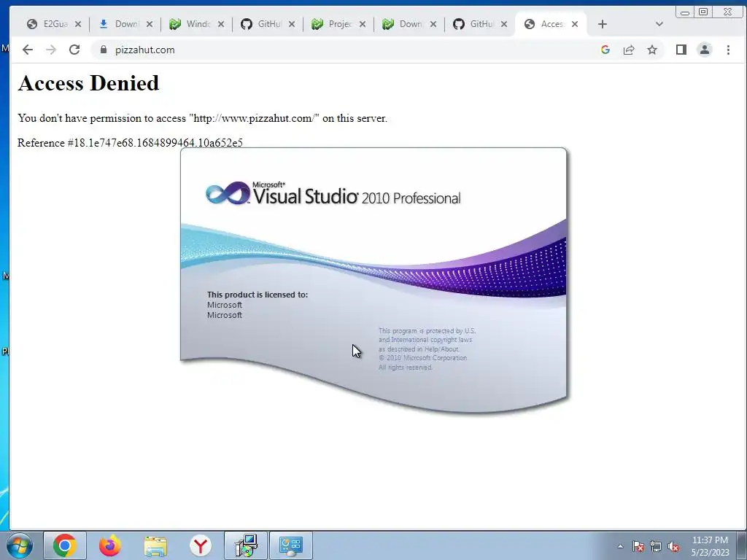Share this page using the share icon
Screen dimensions: 747x560
[x=629, y=50]
